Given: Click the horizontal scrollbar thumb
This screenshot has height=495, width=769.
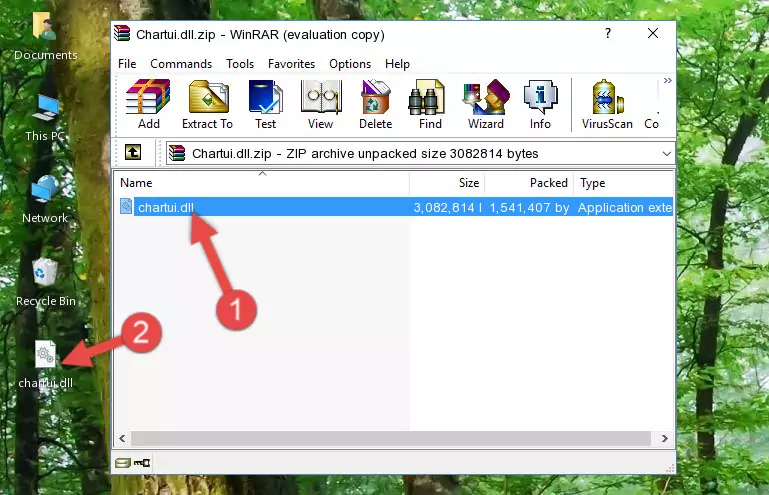Looking at the screenshot, I should click(x=391, y=438).
